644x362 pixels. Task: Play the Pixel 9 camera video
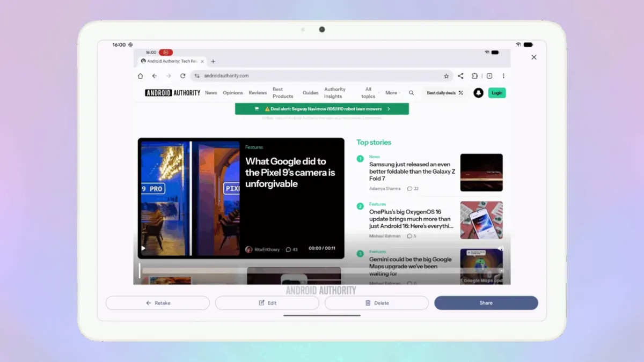point(143,248)
